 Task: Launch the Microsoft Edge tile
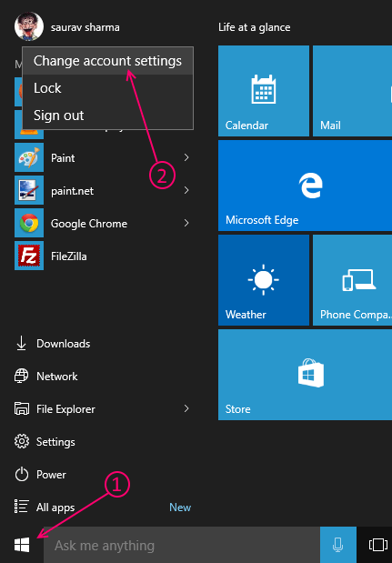(x=305, y=186)
